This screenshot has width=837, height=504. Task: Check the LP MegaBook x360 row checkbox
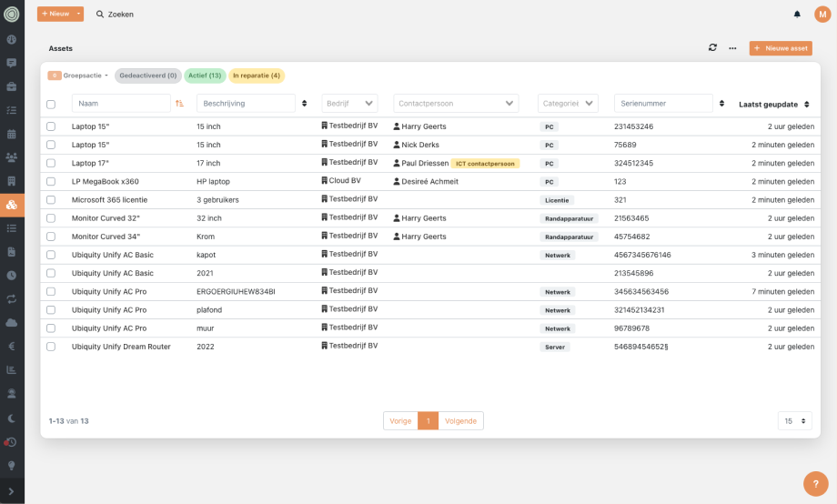point(51,182)
